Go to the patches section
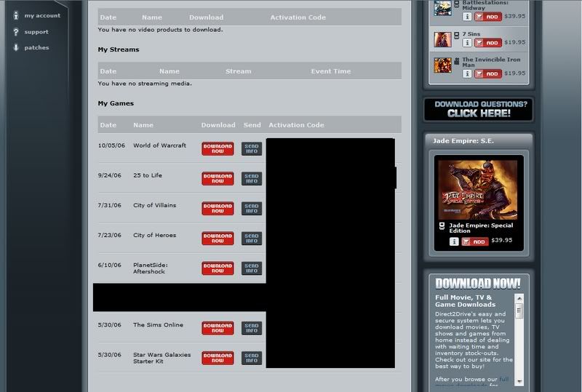 tap(36, 47)
